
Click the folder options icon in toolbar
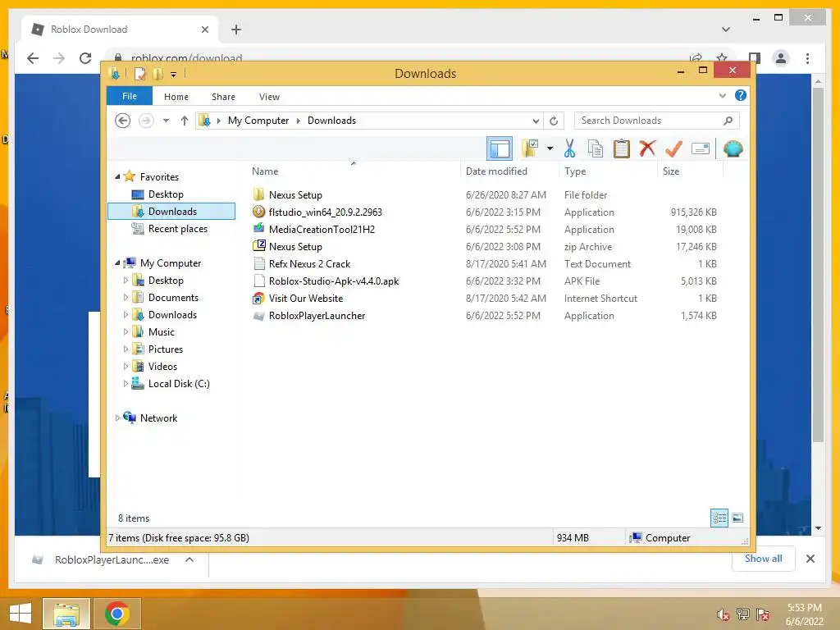coord(530,148)
